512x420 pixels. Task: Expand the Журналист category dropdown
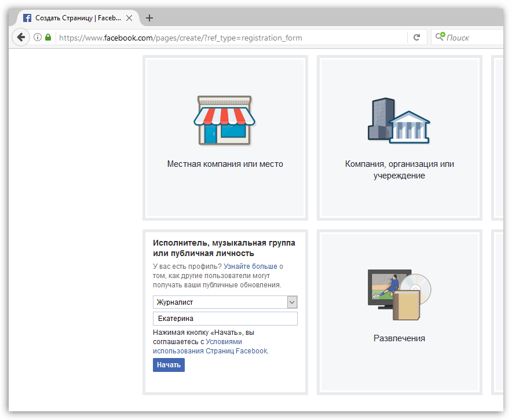click(292, 302)
